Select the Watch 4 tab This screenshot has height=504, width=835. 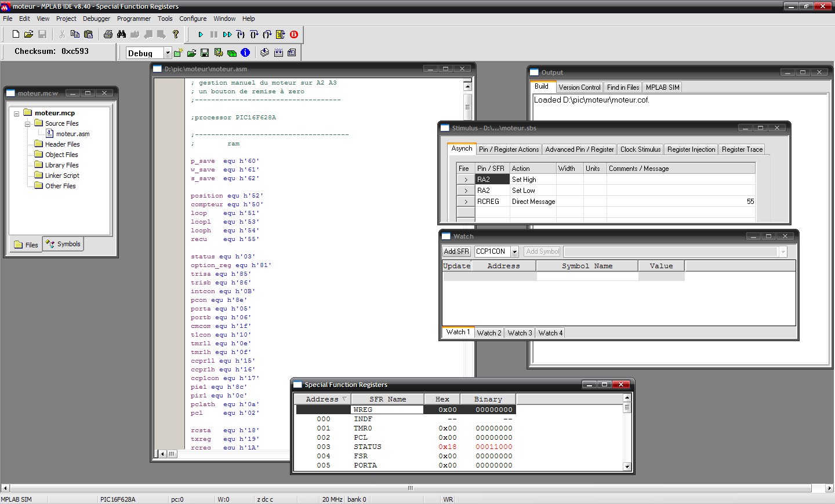550,333
